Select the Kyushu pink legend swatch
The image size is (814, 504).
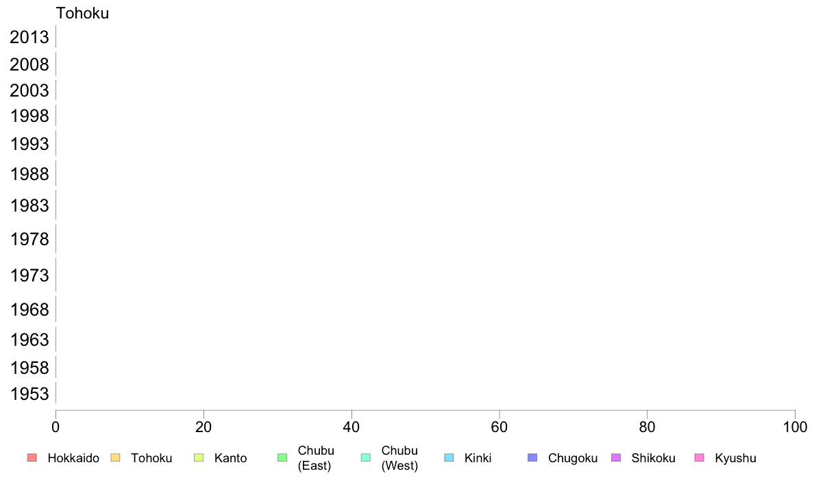[x=700, y=457]
